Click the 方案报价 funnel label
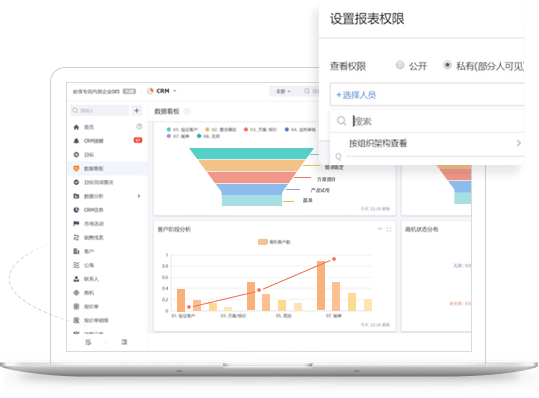 click(x=326, y=179)
